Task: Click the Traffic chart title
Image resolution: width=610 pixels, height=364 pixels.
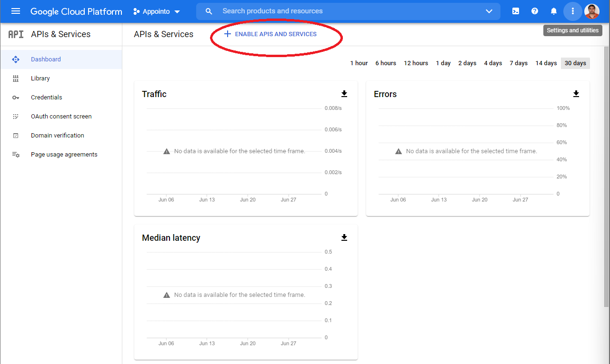Action: pyautogui.click(x=154, y=94)
